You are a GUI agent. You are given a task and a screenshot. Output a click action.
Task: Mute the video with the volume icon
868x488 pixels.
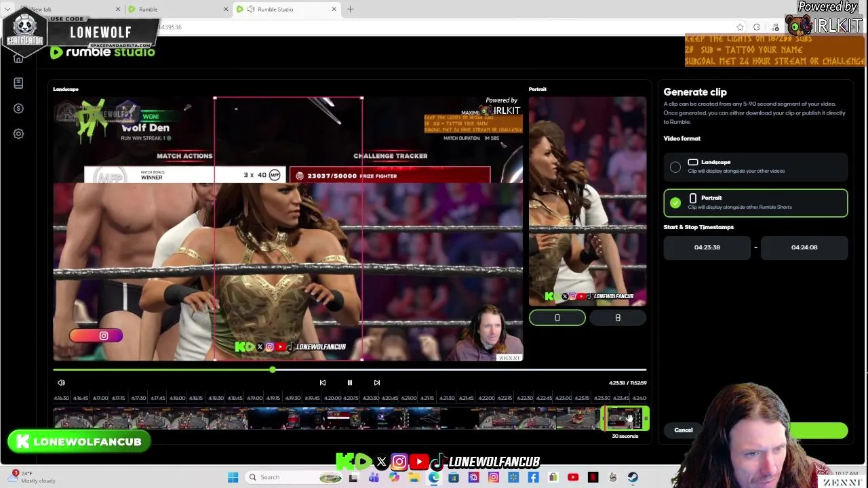[x=61, y=383]
